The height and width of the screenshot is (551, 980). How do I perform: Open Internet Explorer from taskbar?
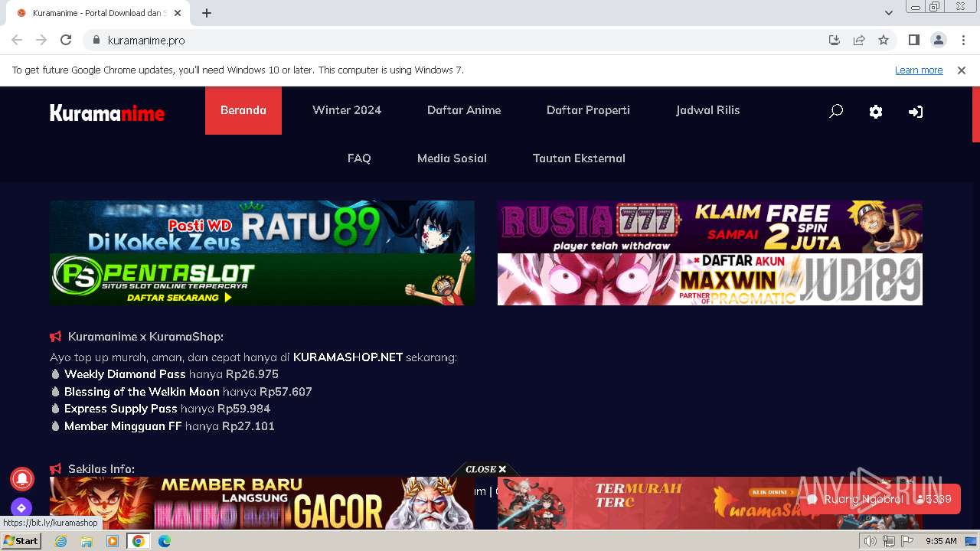61,541
